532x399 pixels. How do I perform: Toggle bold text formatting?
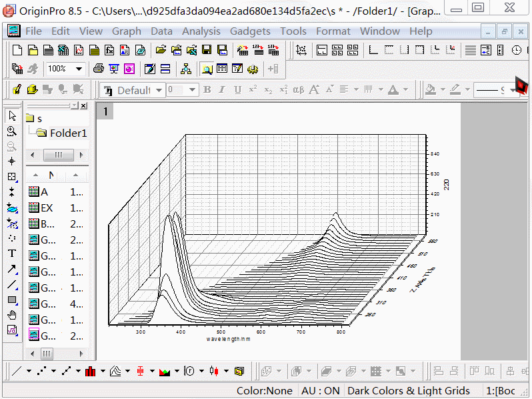(207, 90)
